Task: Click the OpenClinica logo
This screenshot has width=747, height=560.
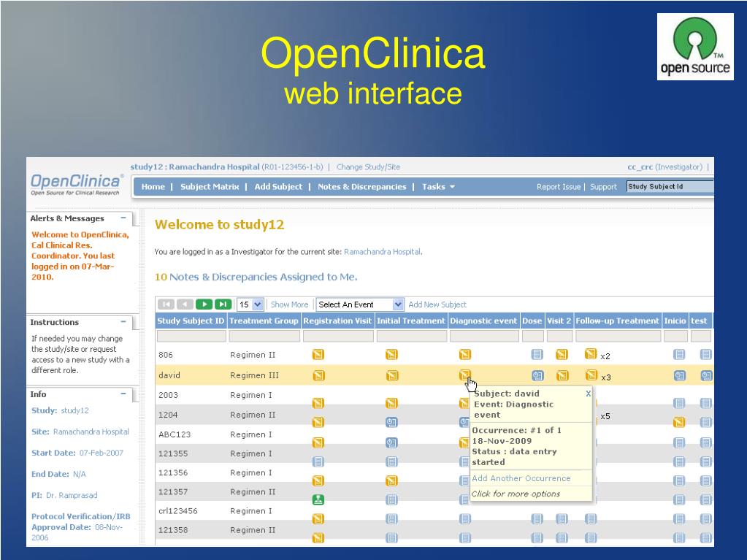Action: point(76,184)
